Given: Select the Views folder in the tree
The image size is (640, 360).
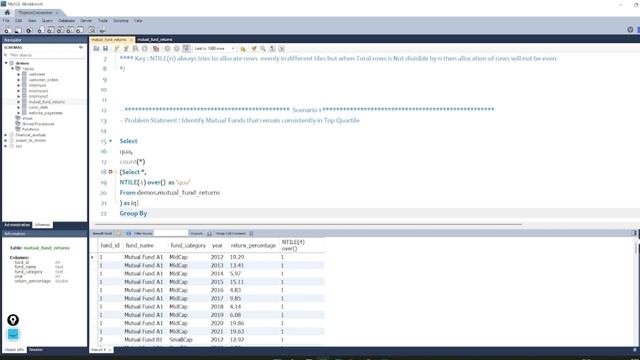Looking at the screenshot, I should 27,118.
